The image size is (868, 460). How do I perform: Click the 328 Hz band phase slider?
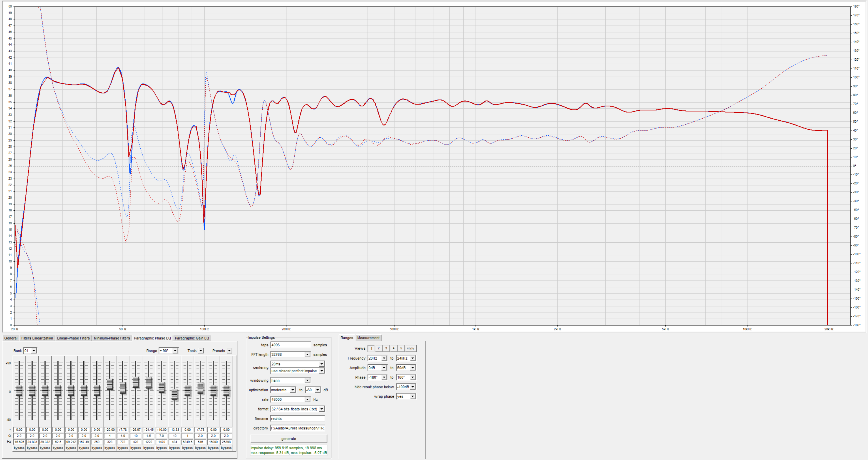[x=110, y=385]
